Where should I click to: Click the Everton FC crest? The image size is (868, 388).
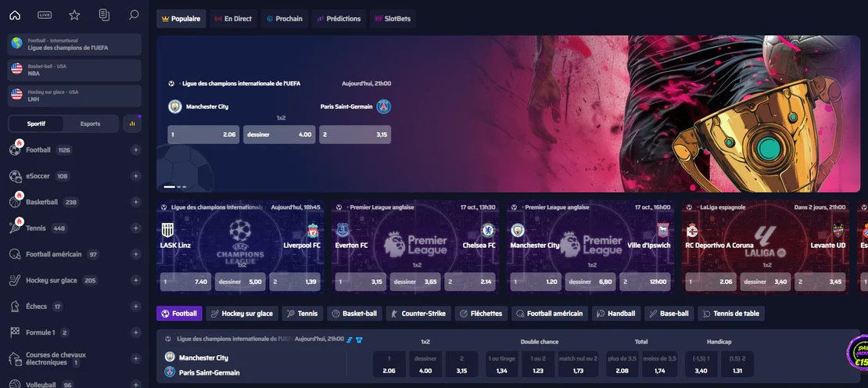point(342,230)
